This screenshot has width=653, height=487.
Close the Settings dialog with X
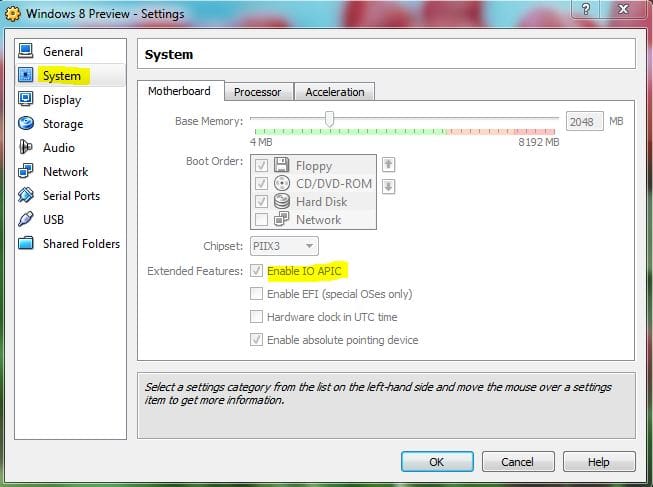pyautogui.click(x=623, y=9)
